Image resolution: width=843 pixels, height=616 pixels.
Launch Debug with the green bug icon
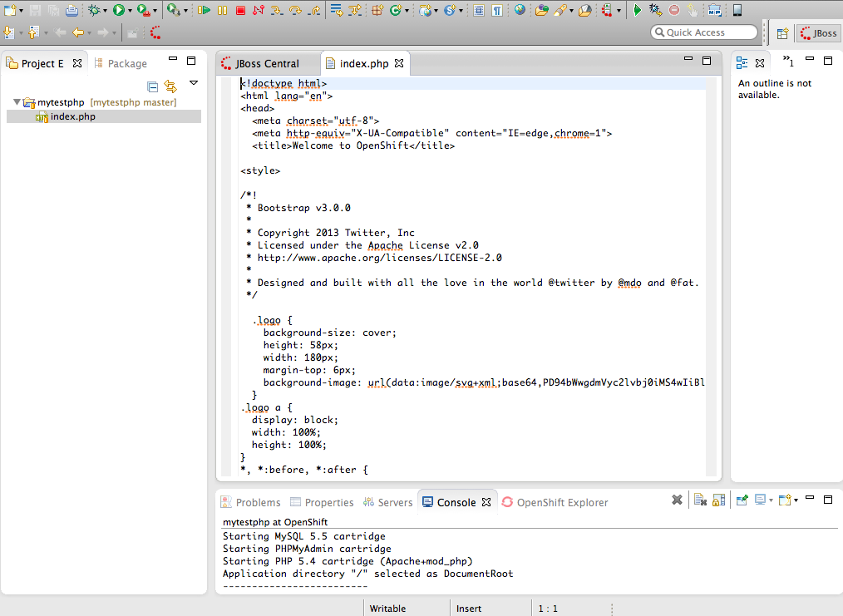pos(94,10)
